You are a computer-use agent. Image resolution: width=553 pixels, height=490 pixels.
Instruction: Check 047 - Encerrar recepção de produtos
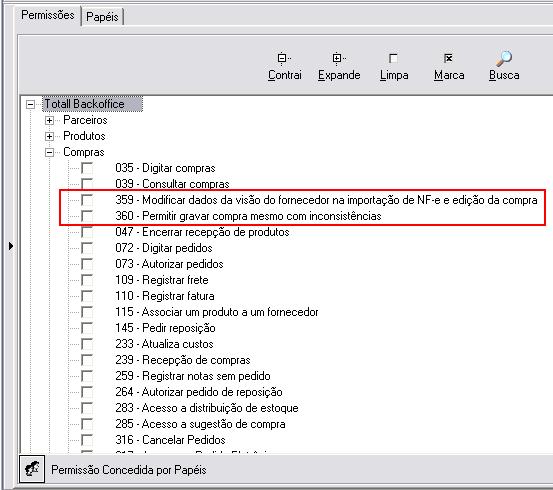[x=87, y=232]
